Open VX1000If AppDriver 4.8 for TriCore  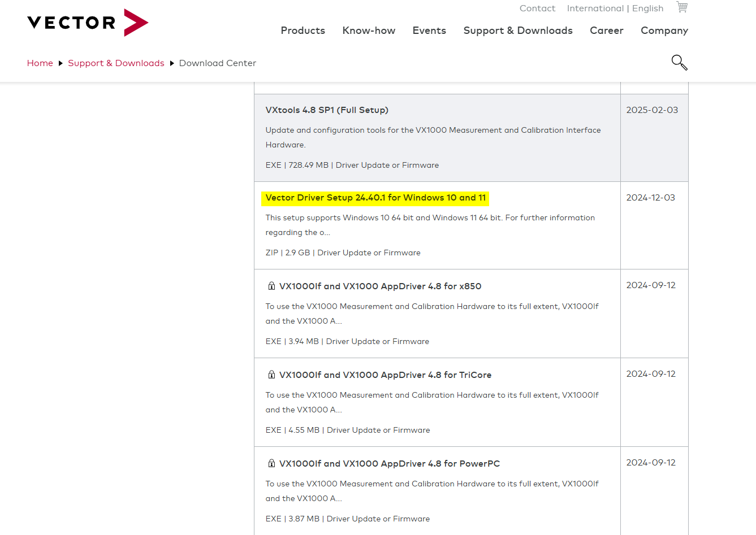click(x=385, y=375)
